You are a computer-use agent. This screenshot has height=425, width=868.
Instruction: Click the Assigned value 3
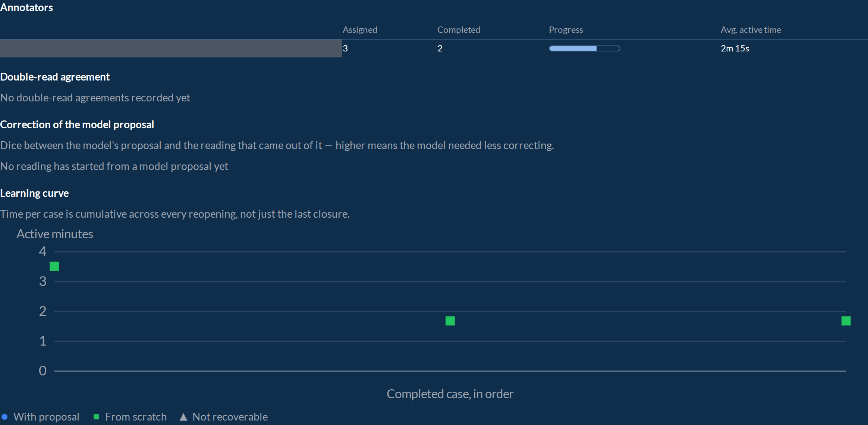pyautogui.click(x=345, y=48)
